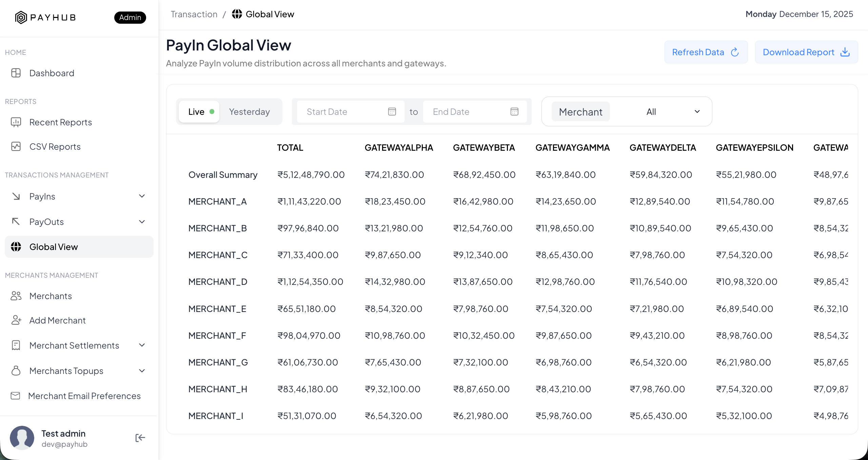This screenshot has width=868, height=460.
Task: Switch to the Yesterday view toggle
Action: pos(249,112)
